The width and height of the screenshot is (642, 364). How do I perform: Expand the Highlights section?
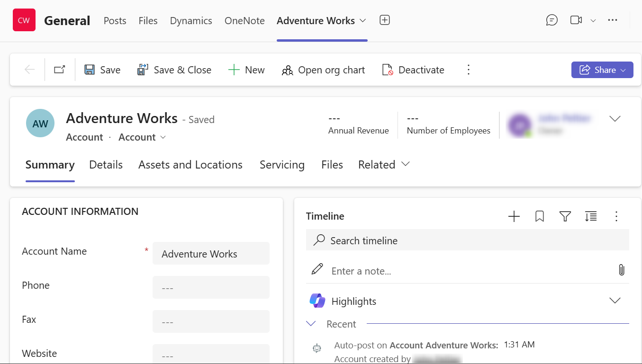click(615, 301)
